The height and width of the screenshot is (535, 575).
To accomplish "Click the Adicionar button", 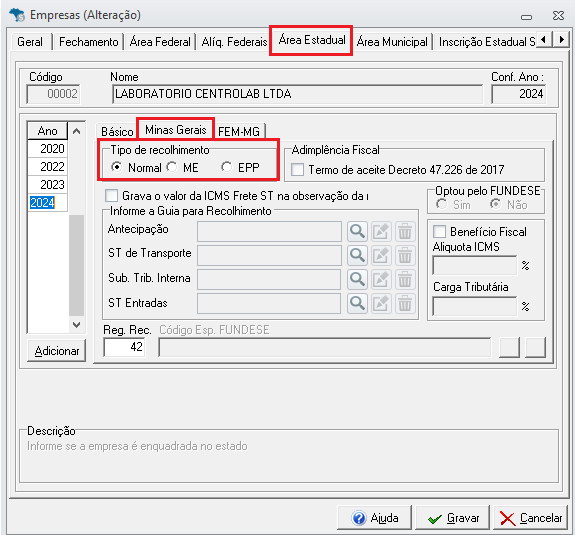I will [56, 351].
